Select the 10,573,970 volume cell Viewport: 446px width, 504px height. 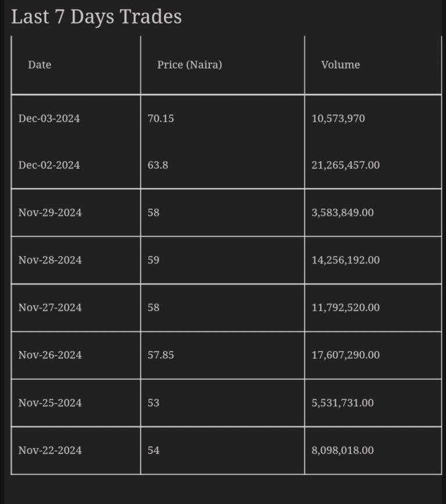339,118
